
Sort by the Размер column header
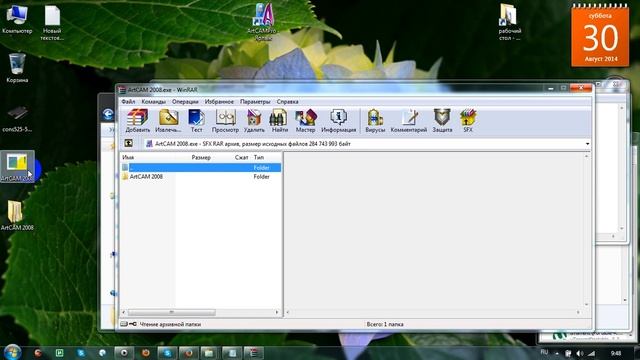click(x=201, y=157)
